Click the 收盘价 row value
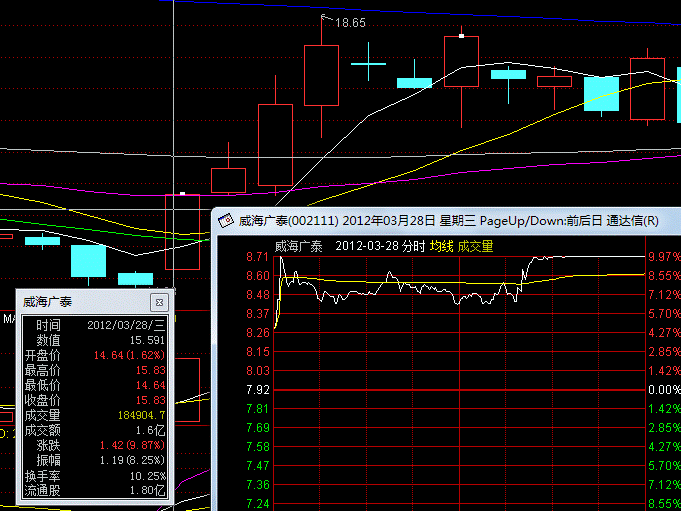This screenshot has height=511, width=681. coord(150,400)
